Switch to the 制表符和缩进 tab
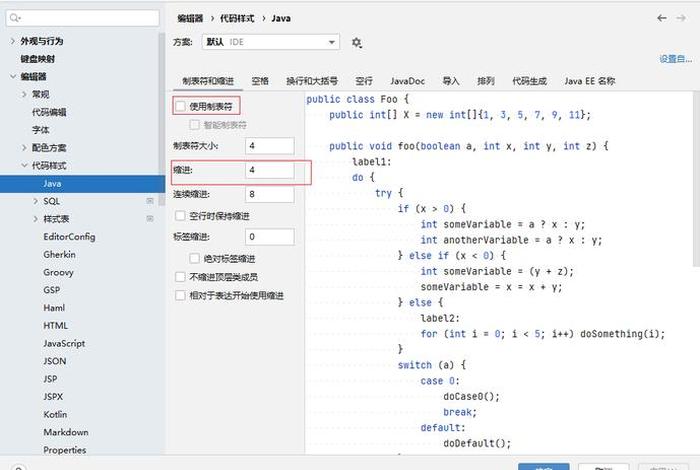The width and height of the screenshot is (700, 470). [x=208, y=81]
